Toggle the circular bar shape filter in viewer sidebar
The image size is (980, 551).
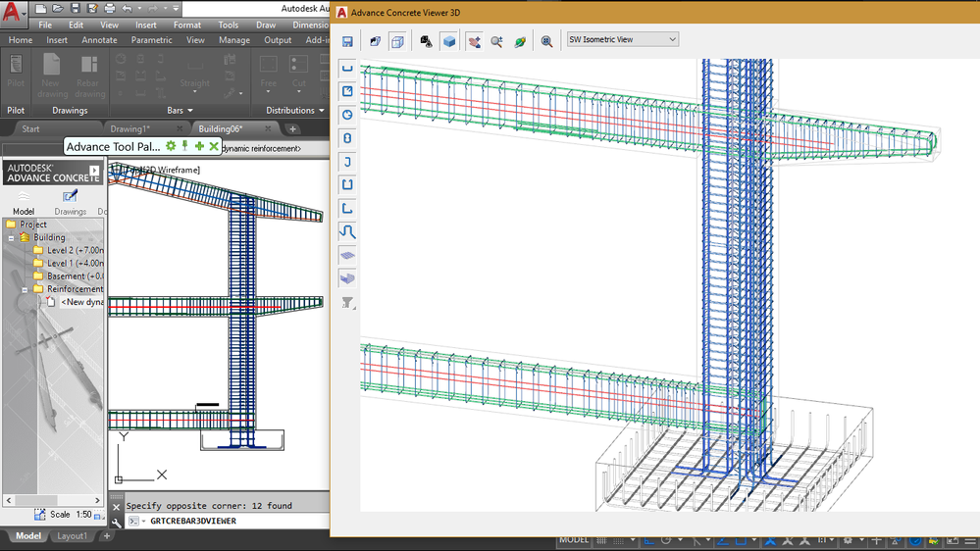[x=347, y=115]
